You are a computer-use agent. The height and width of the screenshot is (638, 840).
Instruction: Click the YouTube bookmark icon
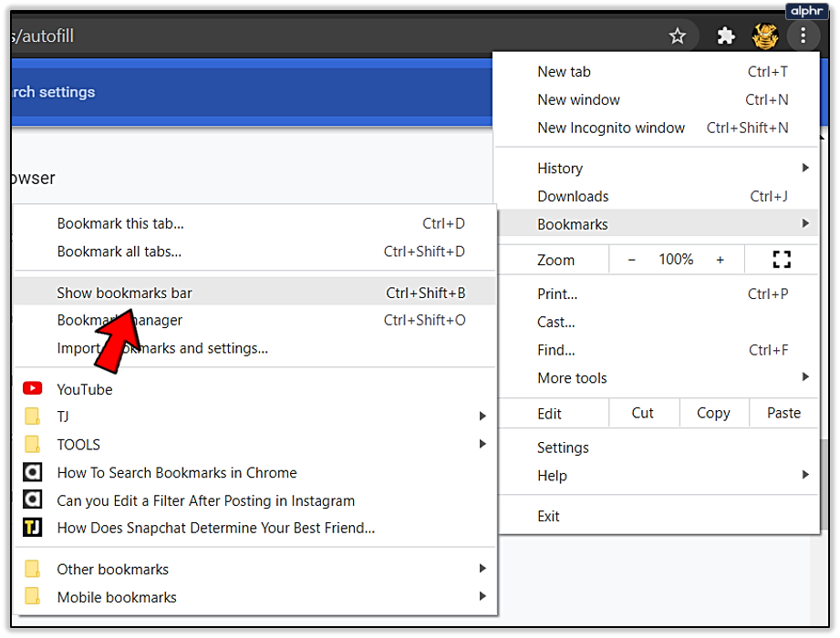coord(32,388)
